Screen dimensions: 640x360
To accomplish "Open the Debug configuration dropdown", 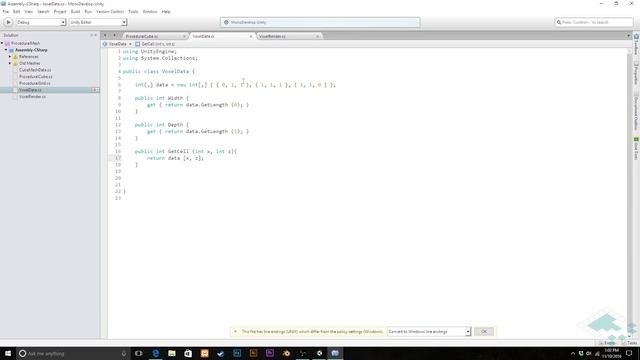I will 41,22.
